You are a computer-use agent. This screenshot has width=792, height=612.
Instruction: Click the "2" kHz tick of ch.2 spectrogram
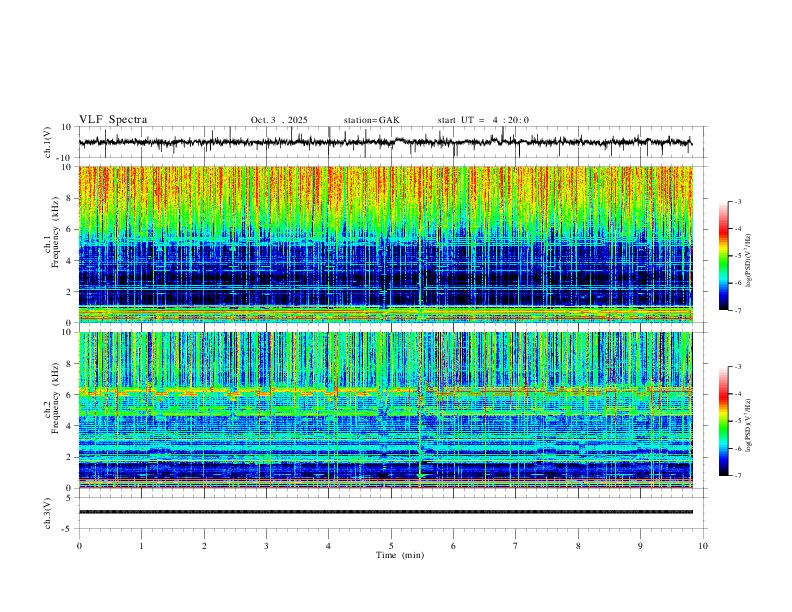(70, 457)
